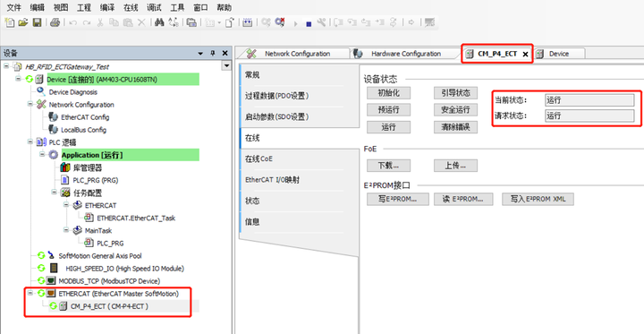
Task: Click the FoE 下载... button
Action: pos(388,166)
